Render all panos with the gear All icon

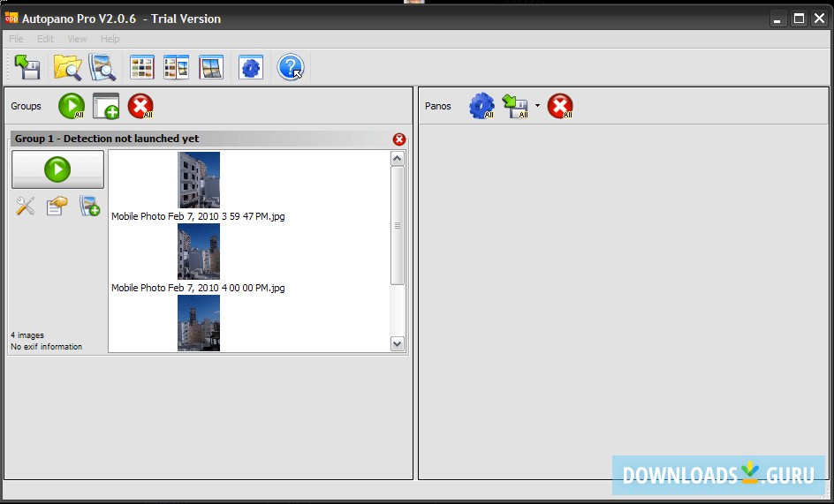tap(481, 106)
